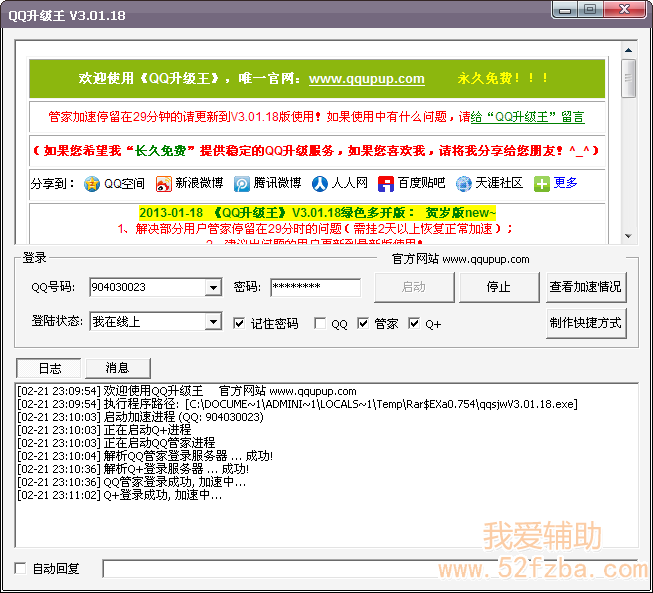Image resolution: width=653 pixels, height=593 pixels.
Task: Click the scroll up arrow in announcement panel
Action: [x=628, y=50]
